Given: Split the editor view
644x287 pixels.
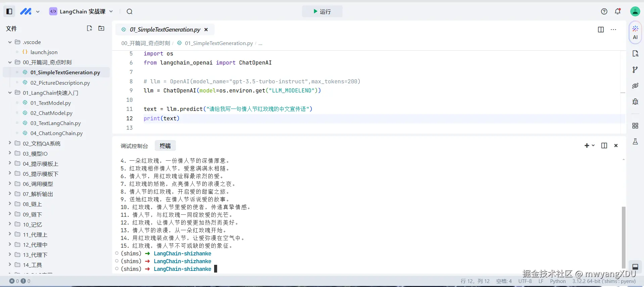Looking at the screenshot, I should pos(601,30).
